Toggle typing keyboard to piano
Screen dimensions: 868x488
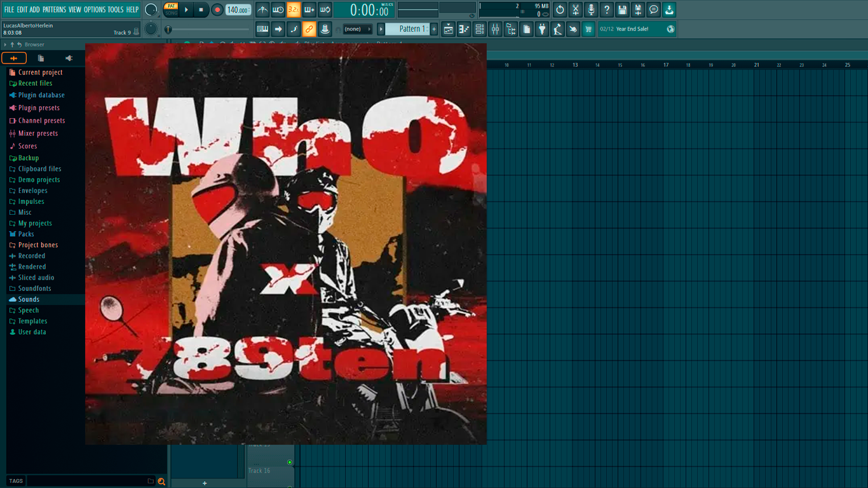pyautogui.click(x=262, y=29)
